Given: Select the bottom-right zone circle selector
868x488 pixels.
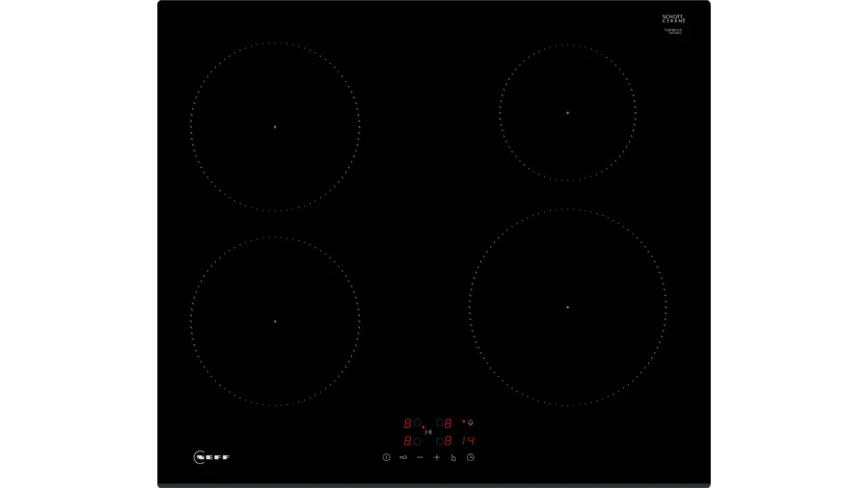Looking at the screenshot, I should 439,441.
